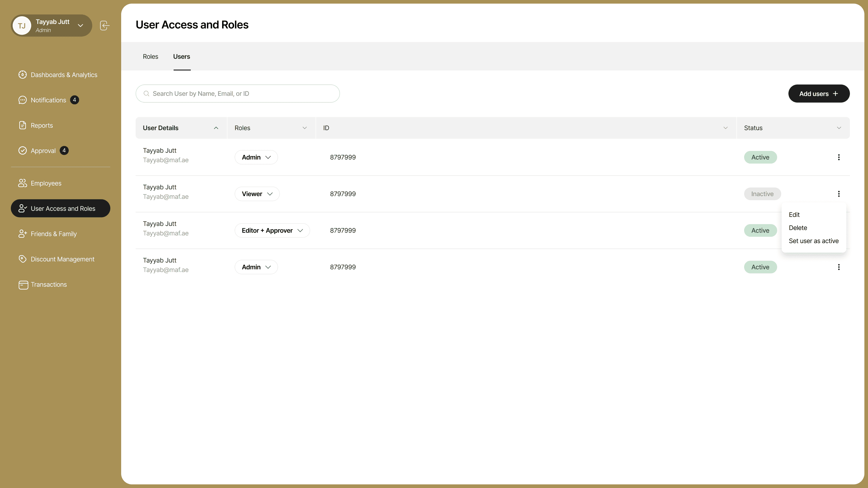Click the Notifications count badge

point(74,100)
